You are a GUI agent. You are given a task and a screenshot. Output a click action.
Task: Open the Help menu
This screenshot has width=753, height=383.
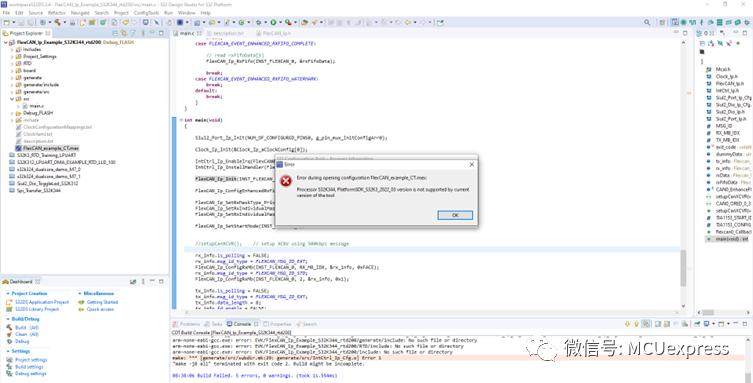[206, 12]
